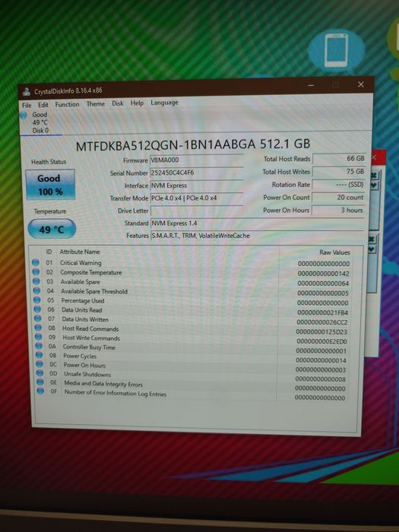The height and width of the screenshot is (532, 399).
Task: Select Disk 0 status tab
Action: pos(40,122)
